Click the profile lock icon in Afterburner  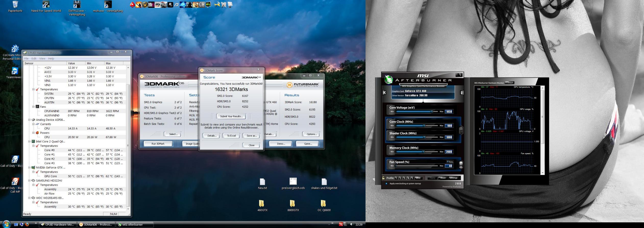[x=383, y=178]
